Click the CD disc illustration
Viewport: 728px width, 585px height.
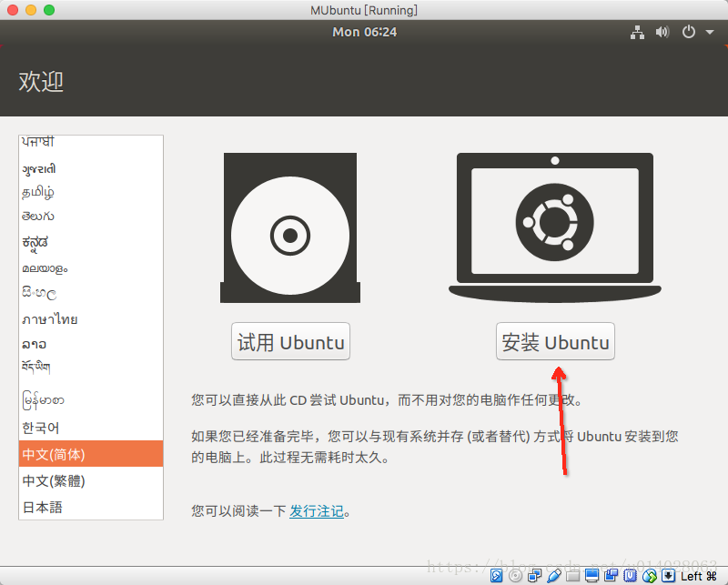pos(290,228)
